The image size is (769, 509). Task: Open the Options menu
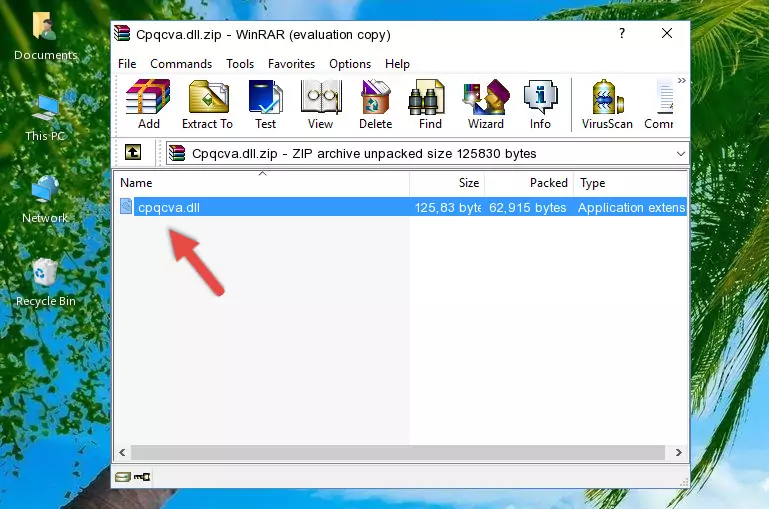[350, 64]
